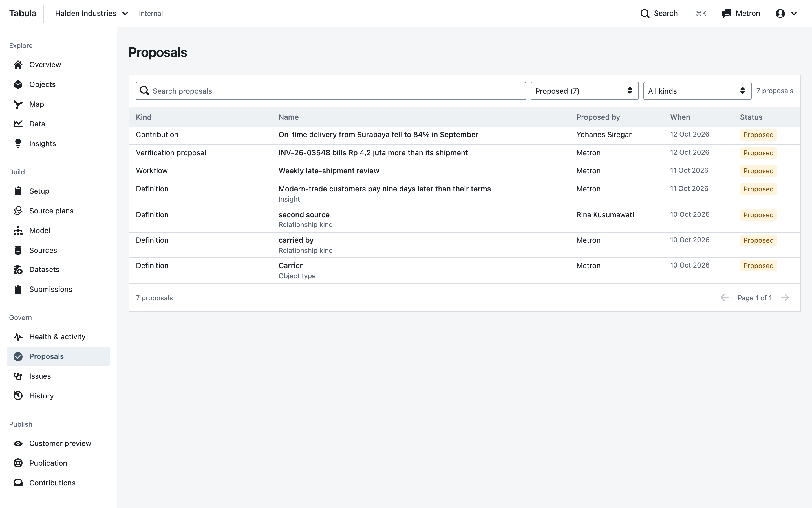This screenshot has width=812, height=508.
Task: Click the Name column header
Action: (288, 117)
